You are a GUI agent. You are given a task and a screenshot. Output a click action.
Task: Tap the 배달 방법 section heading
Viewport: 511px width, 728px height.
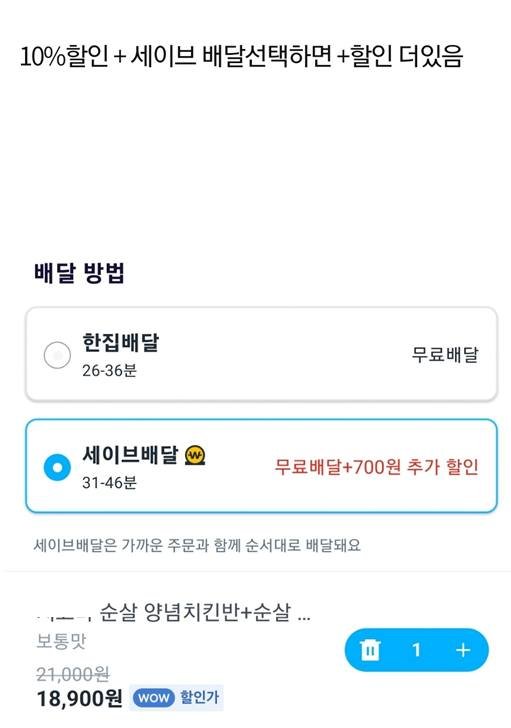[x=79, y=273]
